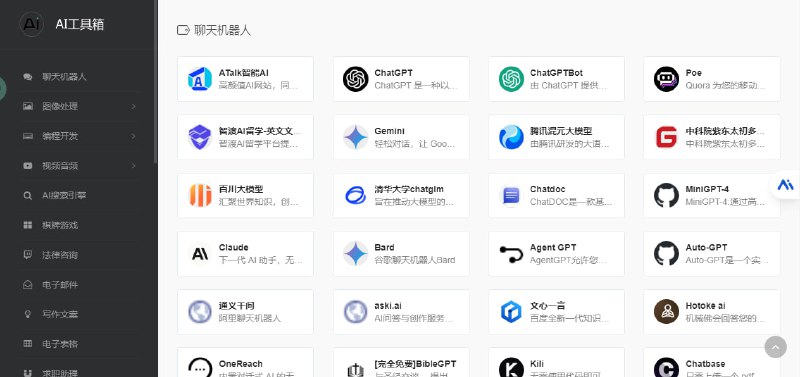Click the 腾讯混元大模型 blue icon
800x377 pixels.
(x=511, y=137)
